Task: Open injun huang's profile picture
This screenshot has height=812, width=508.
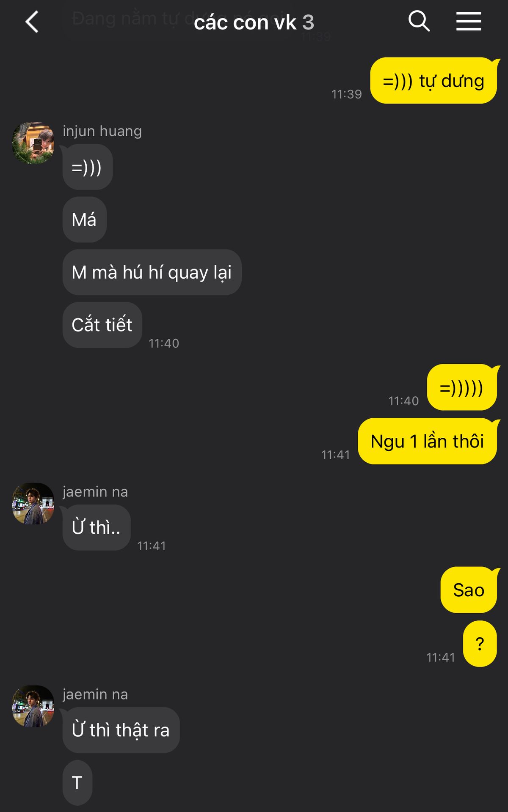Action: 33,143
